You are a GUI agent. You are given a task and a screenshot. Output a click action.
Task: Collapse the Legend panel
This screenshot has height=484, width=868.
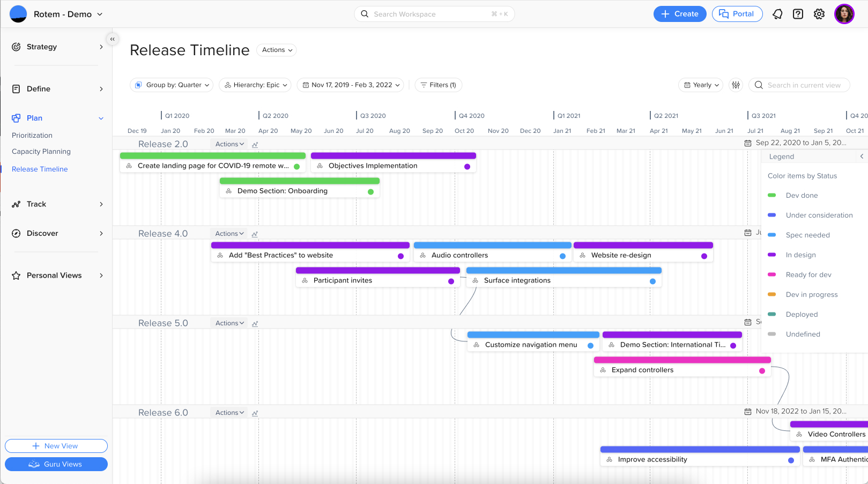click(862, 157)
